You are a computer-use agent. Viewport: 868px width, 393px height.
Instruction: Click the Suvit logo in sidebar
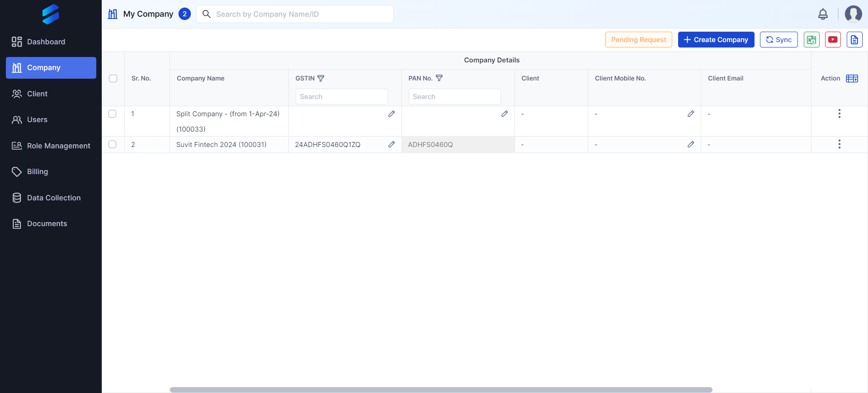[51, 14]
